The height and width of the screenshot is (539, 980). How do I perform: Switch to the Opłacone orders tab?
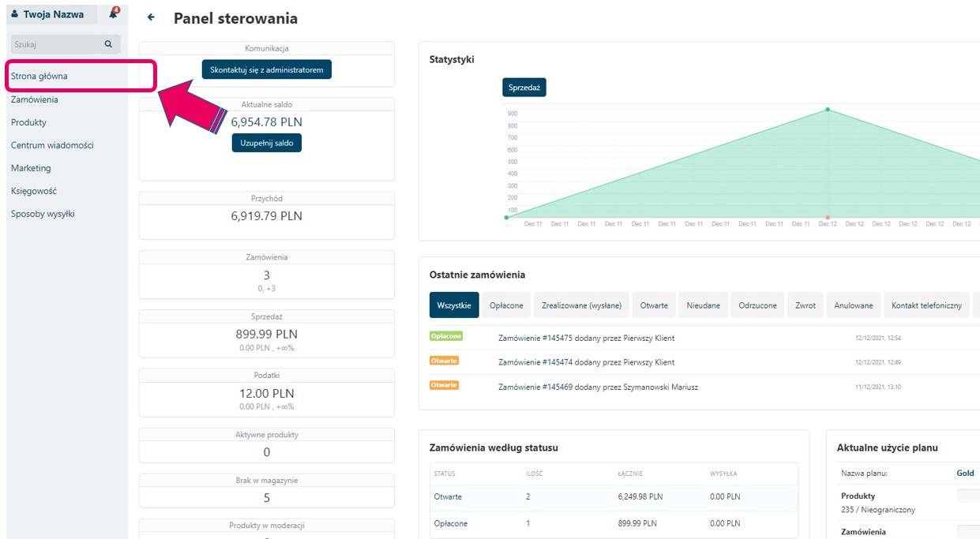pos(506,305)
